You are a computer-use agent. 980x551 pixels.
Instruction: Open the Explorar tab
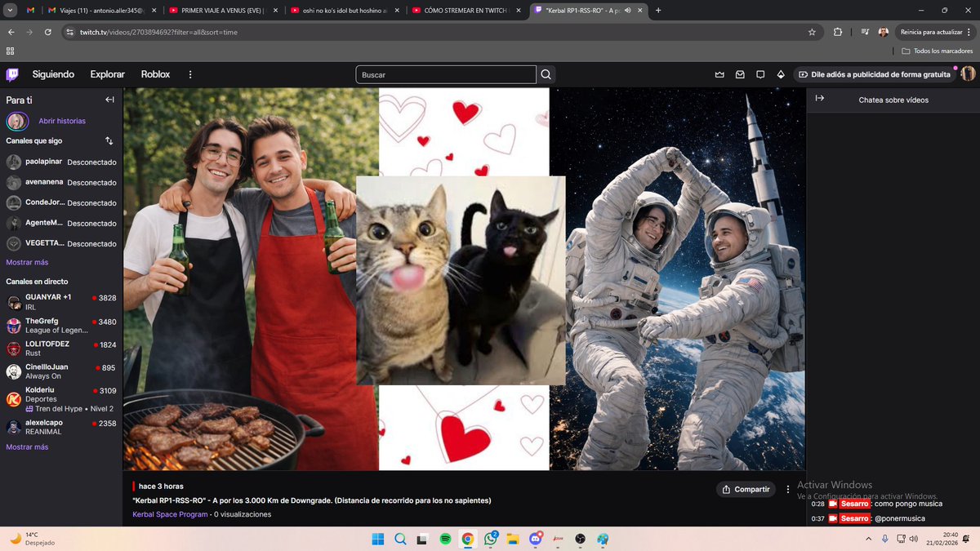tap(108, 74)
